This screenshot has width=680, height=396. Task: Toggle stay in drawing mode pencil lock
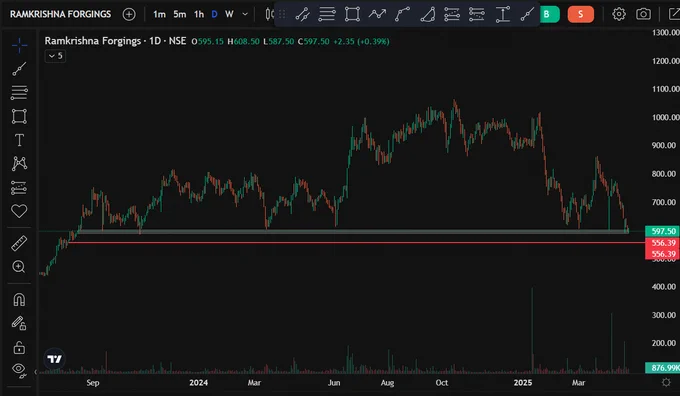(x=19, y=323)
